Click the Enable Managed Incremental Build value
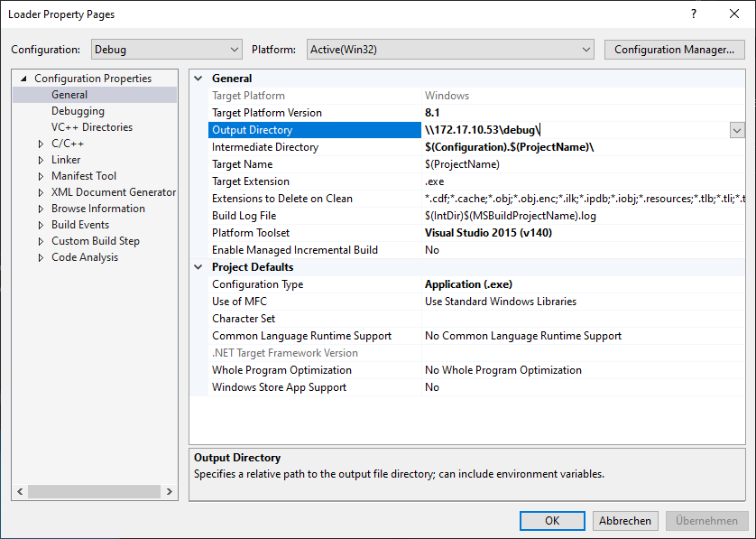 (x=431, y=249)
